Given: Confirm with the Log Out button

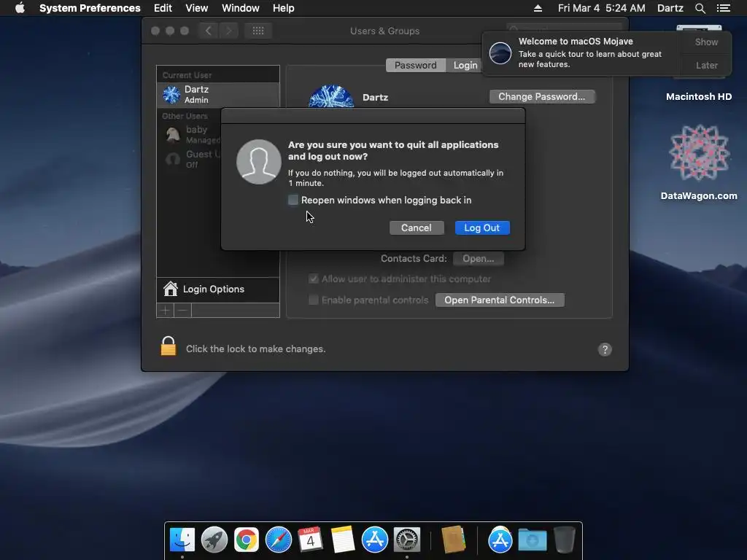Looking at the screenshot, I should 482,227.
